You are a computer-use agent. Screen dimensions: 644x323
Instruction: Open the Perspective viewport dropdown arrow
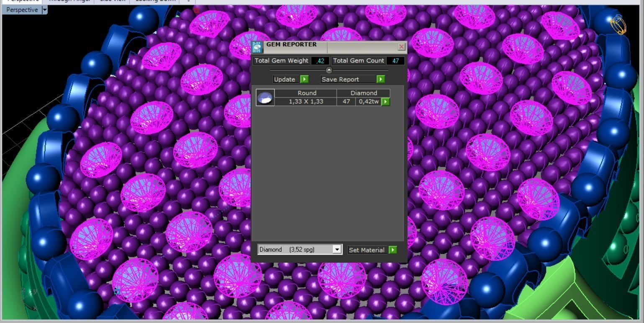[44, 10]
